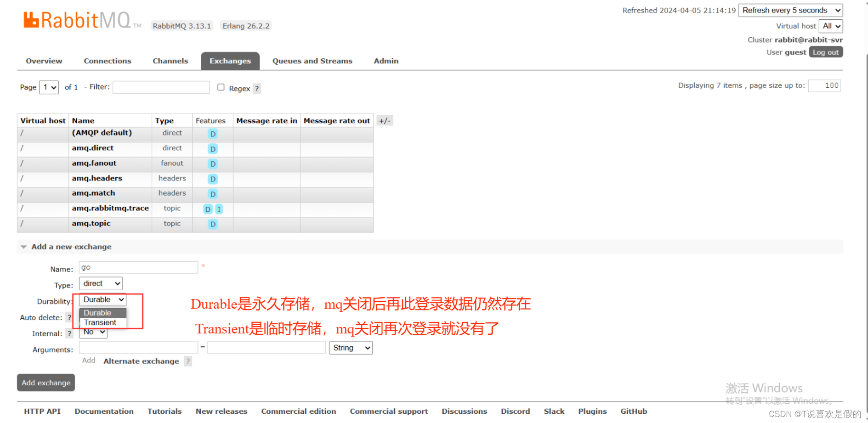Select the Exchanges tab
The height and width of the screenshot is (423, 868).
pyautogui.click(x=230, y=61)
